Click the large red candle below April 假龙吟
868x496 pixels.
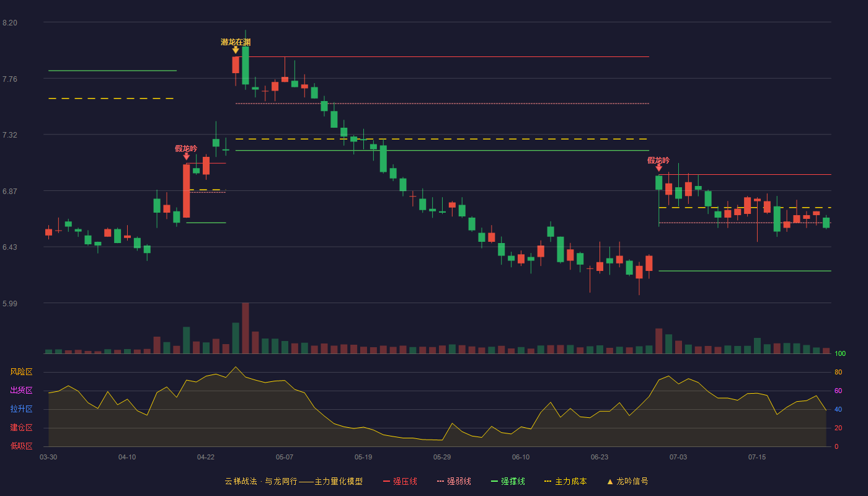186,191
